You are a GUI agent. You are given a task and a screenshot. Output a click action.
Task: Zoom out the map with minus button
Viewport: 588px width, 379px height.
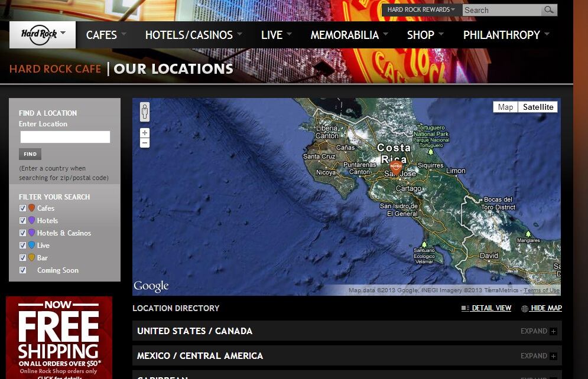click(145, 143)
